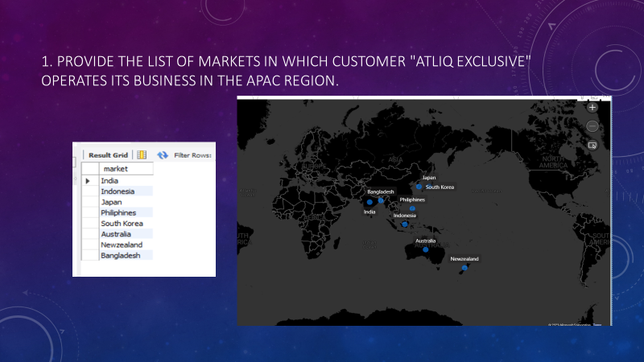
Task: Click the Bangladesh map marker dot
Action: click(381, 200)
